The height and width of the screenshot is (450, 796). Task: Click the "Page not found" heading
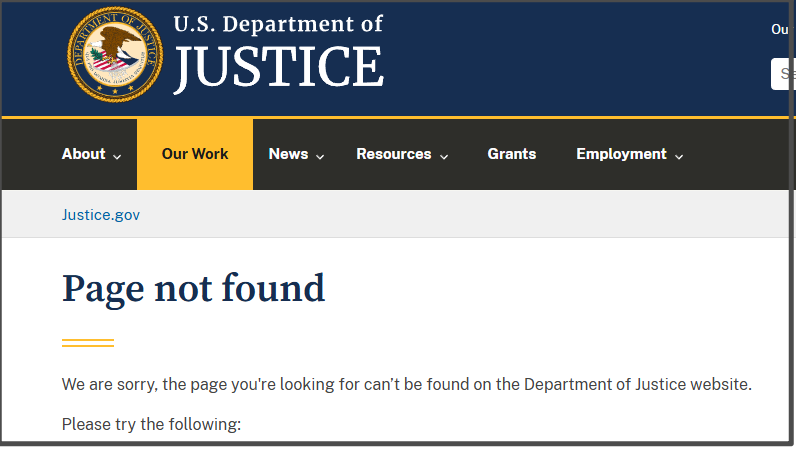click(194, 289)
